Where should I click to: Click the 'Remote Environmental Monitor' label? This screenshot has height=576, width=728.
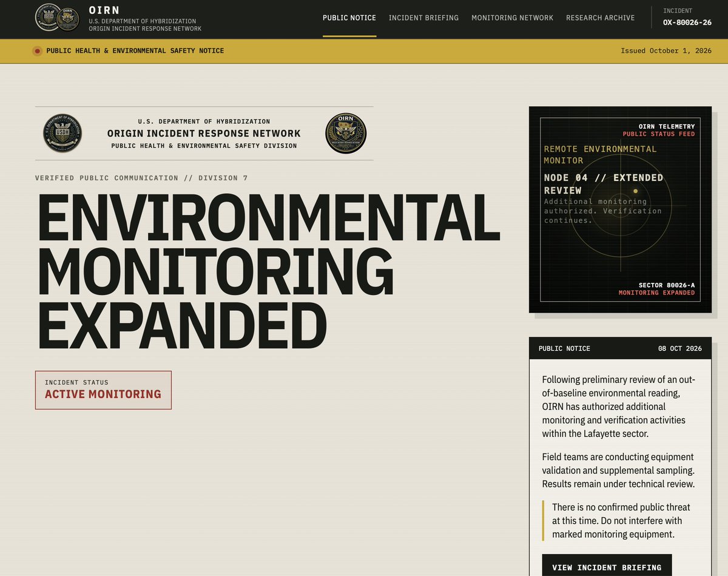coord(600,155)
